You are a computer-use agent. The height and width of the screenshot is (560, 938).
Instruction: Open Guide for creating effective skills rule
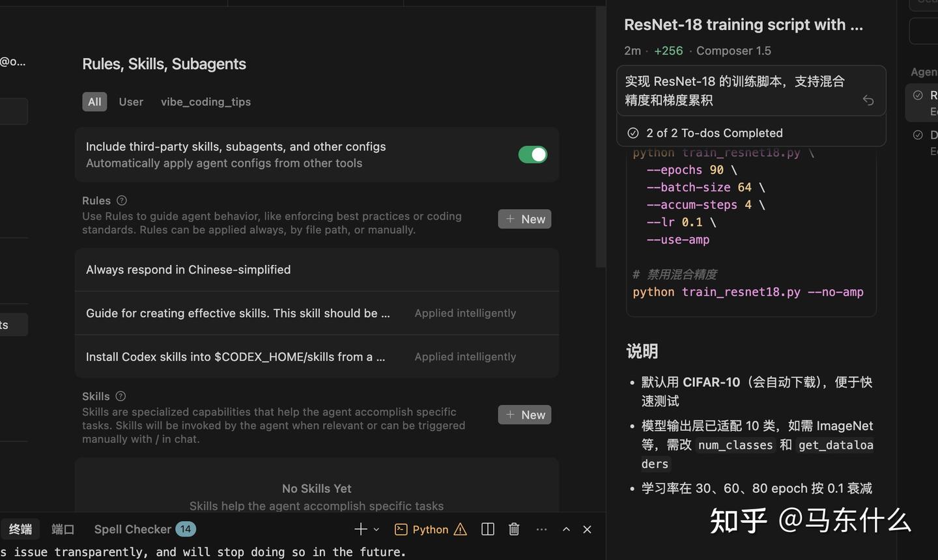[x=317, y=313]
